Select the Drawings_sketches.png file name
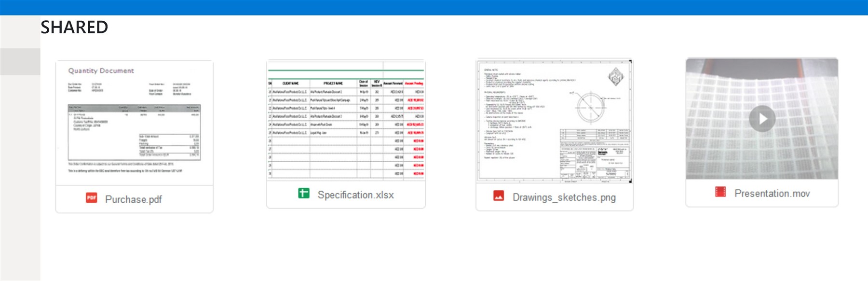868x281 pixels. 564,197
